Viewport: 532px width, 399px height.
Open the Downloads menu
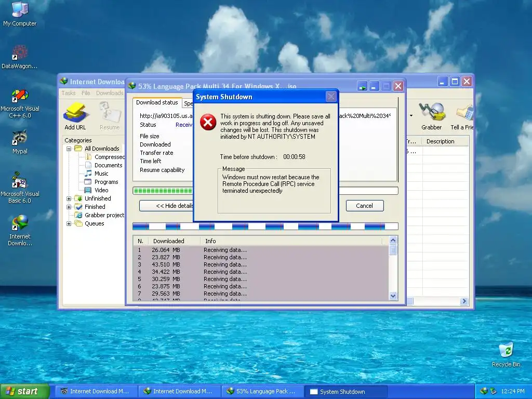click(x=110, y=93)
